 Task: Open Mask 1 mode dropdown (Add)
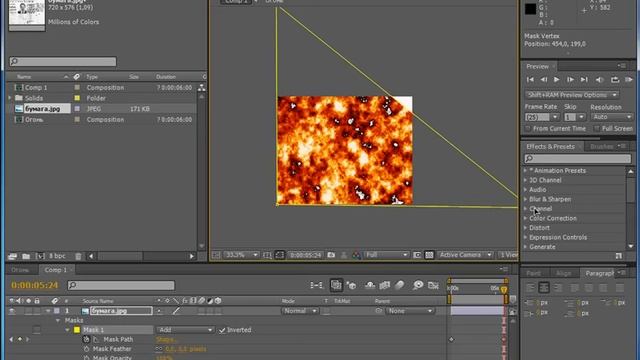(x=185, y=330)
